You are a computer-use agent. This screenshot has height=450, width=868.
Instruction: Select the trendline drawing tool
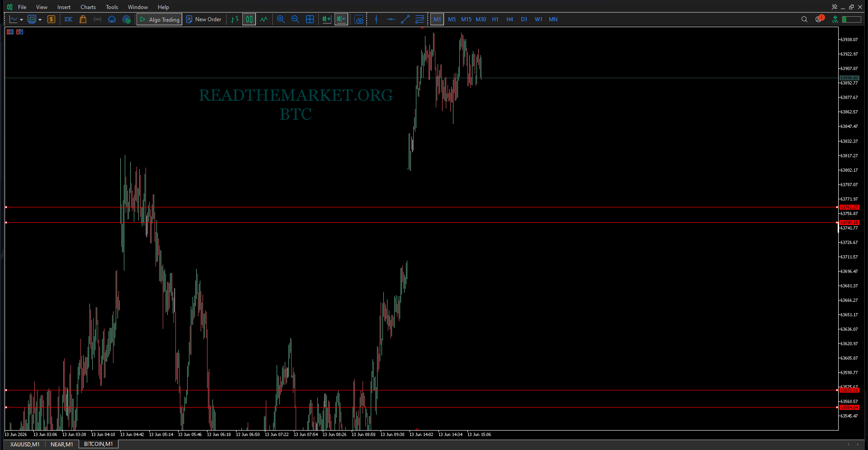click(405, 19)
